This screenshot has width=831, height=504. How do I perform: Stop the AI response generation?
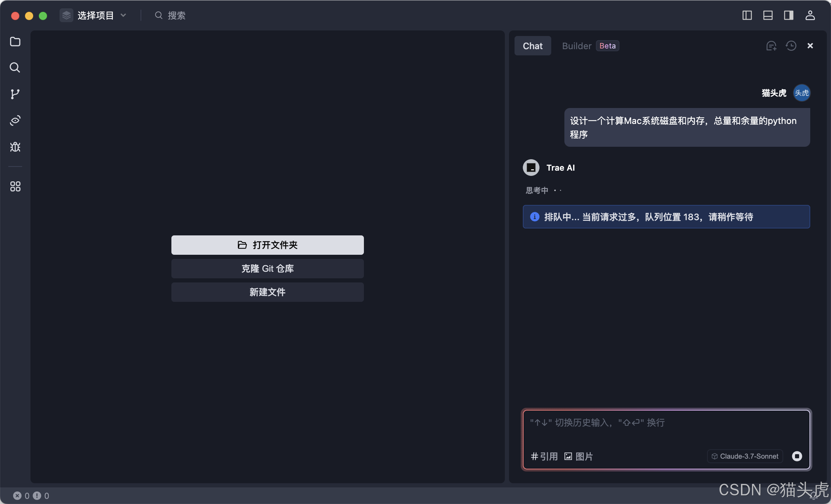point(797,456)
